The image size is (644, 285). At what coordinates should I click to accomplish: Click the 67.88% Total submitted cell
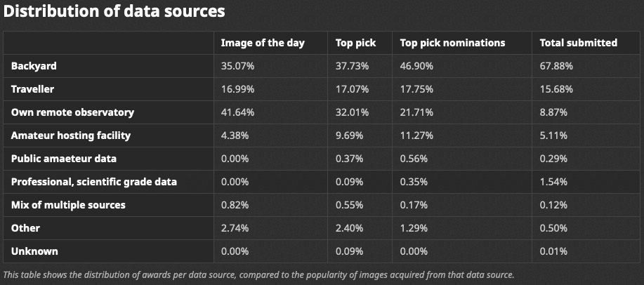[556, 66]
